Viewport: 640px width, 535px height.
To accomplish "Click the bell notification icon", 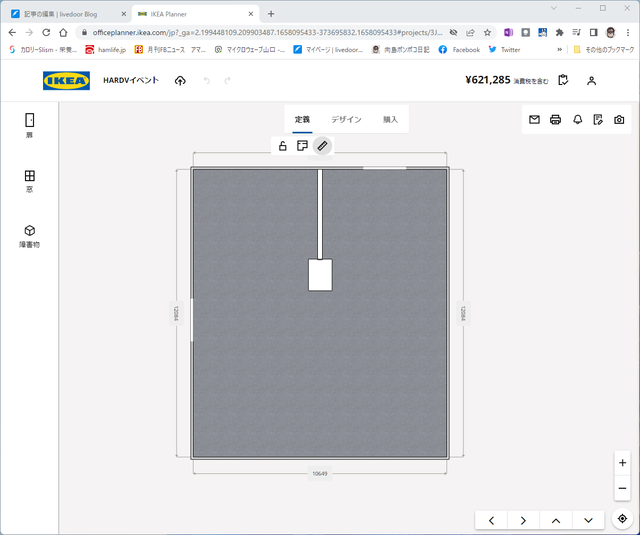I will point(577,120).
